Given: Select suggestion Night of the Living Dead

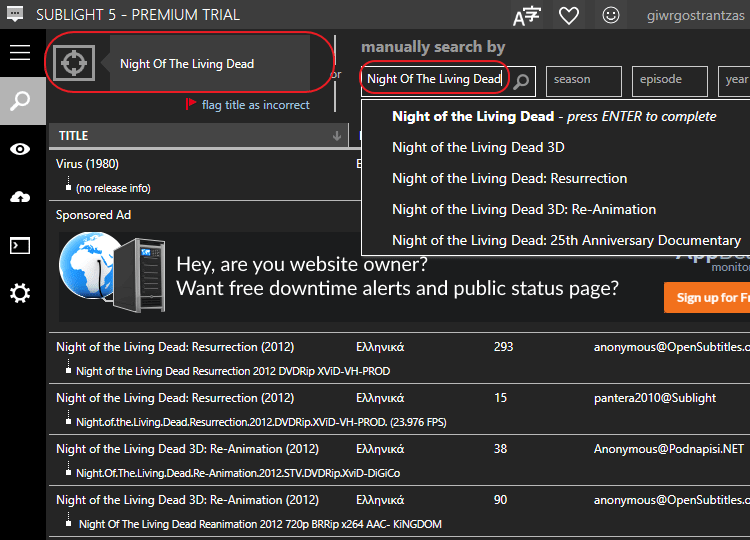Looking at the screenshot, I should (x=555, y=116).
